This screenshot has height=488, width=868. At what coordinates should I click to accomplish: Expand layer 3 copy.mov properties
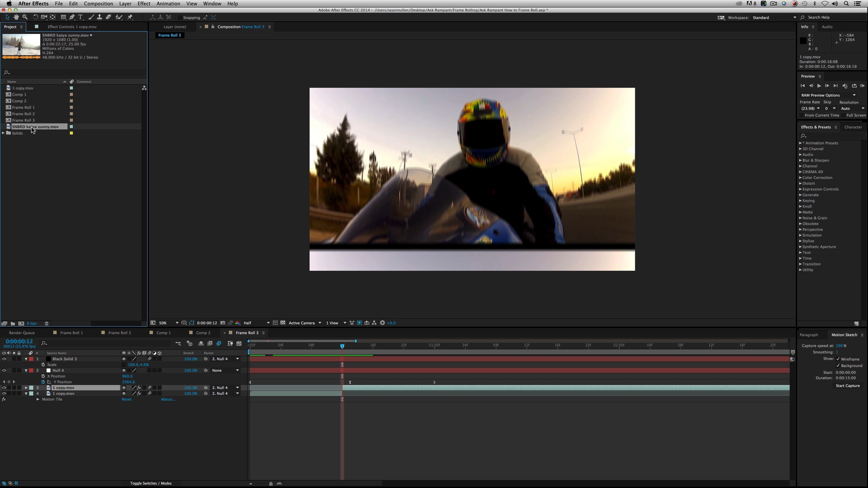(x=26, y=388)
